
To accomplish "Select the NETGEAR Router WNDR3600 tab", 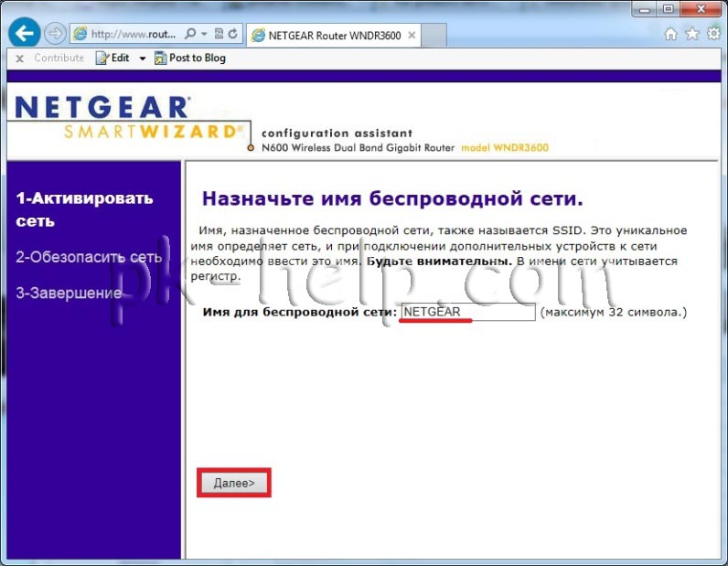I will (x=334, y=36).
